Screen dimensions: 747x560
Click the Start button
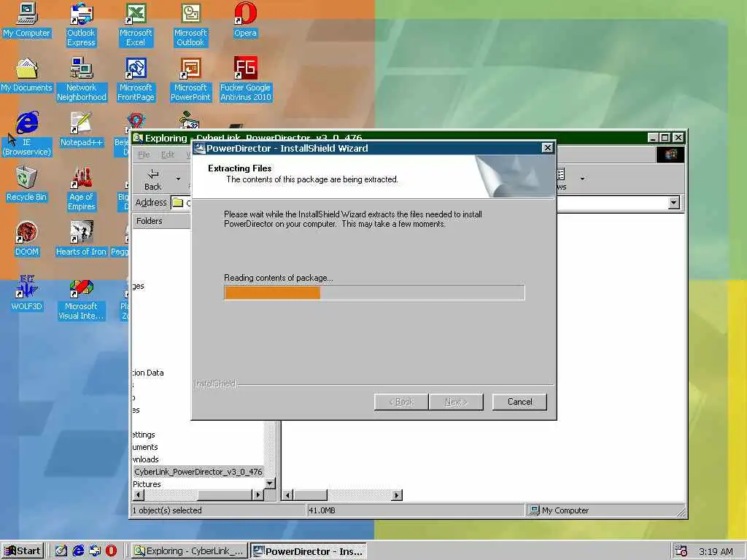pyautogui.click(x=23, y=551)
